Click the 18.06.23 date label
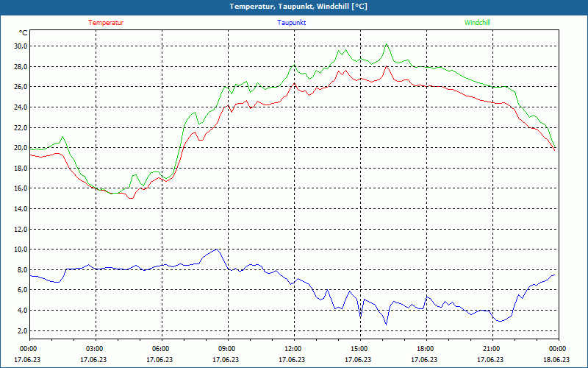 [x=556, y=359]
